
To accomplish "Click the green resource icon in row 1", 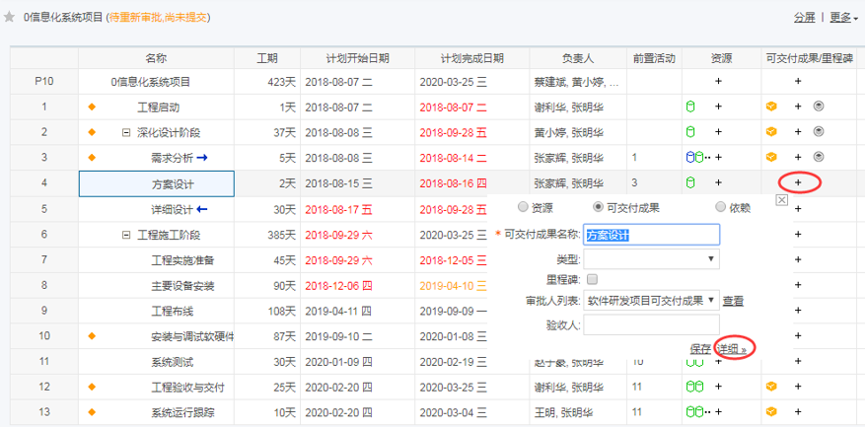I will pos(689,107).
